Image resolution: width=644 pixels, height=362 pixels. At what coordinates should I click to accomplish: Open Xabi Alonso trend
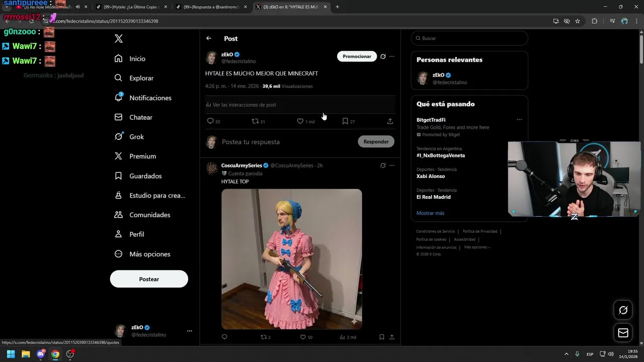point(431,176)
